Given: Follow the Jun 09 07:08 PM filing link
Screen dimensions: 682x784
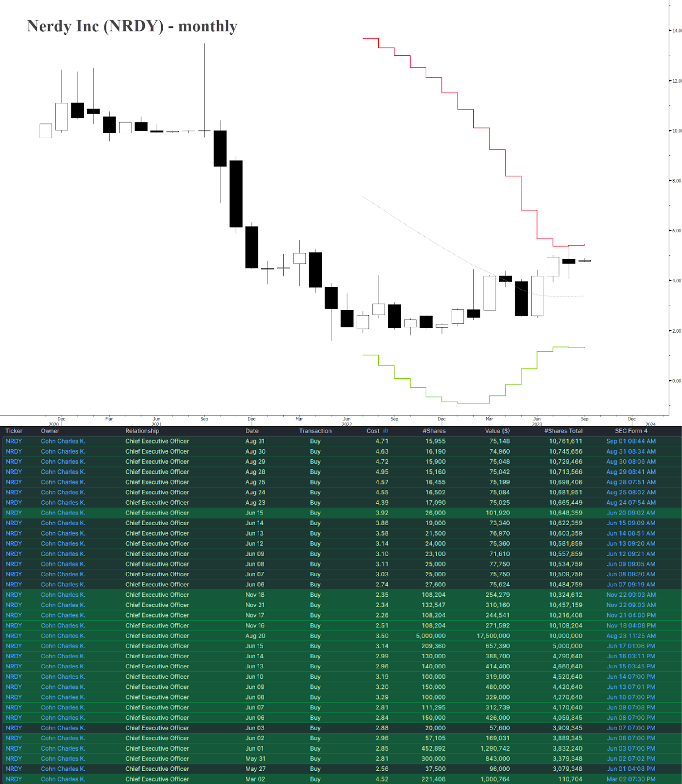Looking at the screenshot, I should 631,708.
